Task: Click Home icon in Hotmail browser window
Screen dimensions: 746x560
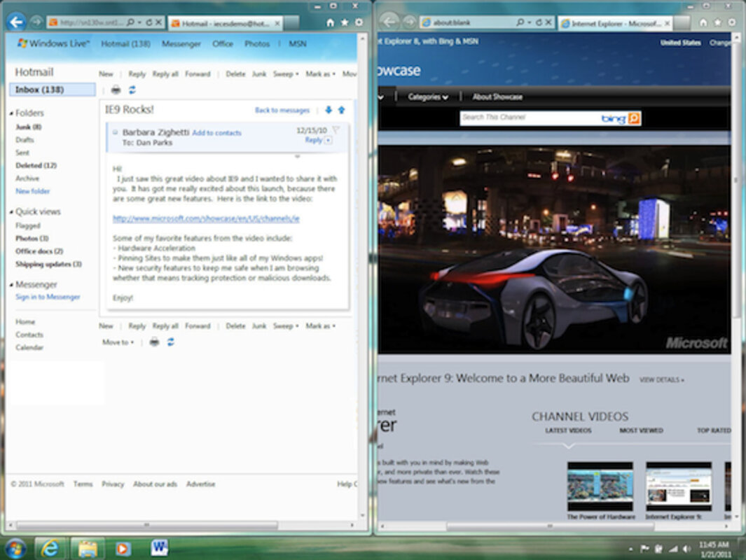Action: [x=330, y=22]
